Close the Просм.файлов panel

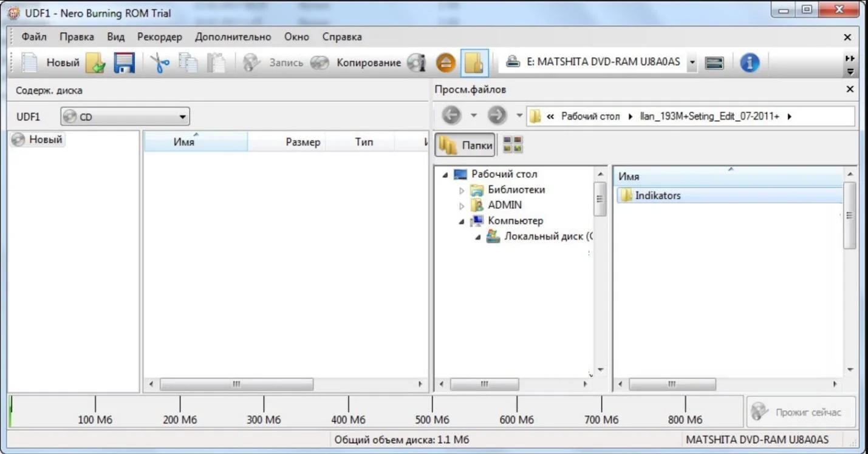tap(850, 89)
